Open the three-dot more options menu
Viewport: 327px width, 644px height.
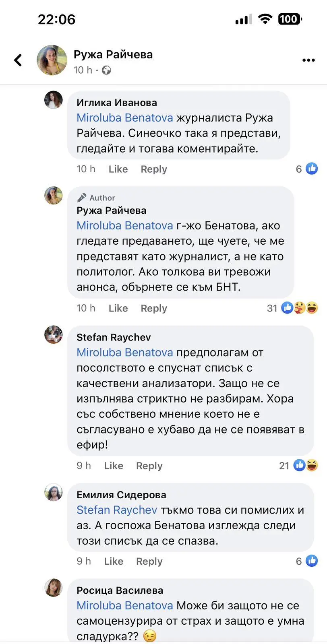click(x=308, y=60)
